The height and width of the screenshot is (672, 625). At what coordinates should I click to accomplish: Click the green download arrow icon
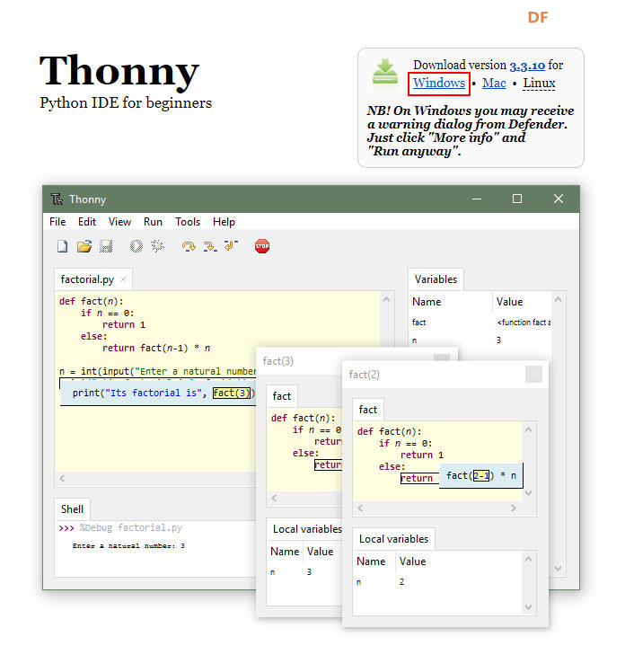click(384, 72)
